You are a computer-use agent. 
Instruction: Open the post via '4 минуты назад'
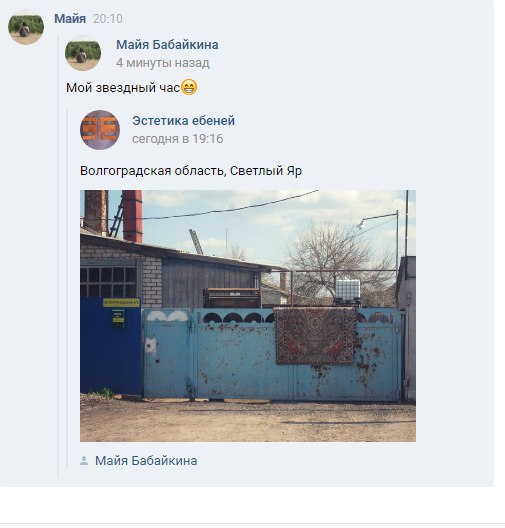[163, 63]
